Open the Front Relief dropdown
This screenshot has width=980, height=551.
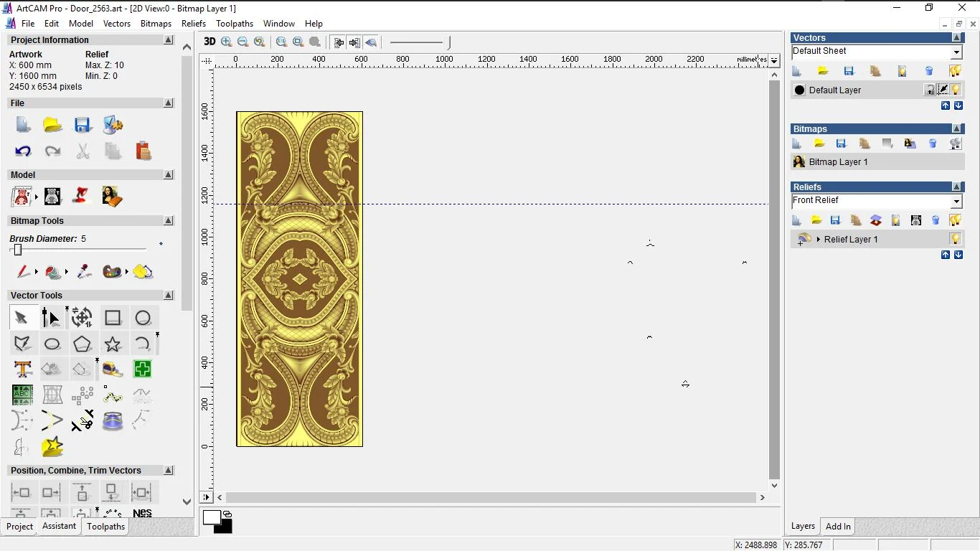pyautogui.click(x=956, y=202)
